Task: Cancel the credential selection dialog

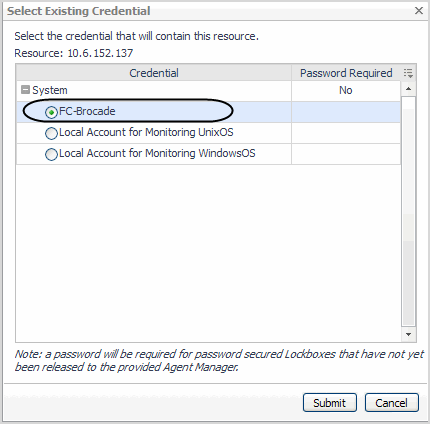Action: pyautogui.click(x=391, y=403)
